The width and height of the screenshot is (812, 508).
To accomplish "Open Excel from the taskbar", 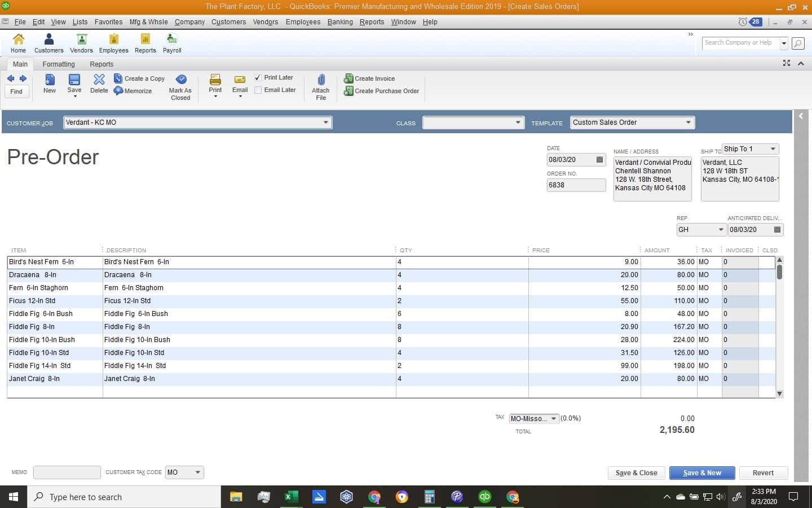I will click(x=291, y=497).
